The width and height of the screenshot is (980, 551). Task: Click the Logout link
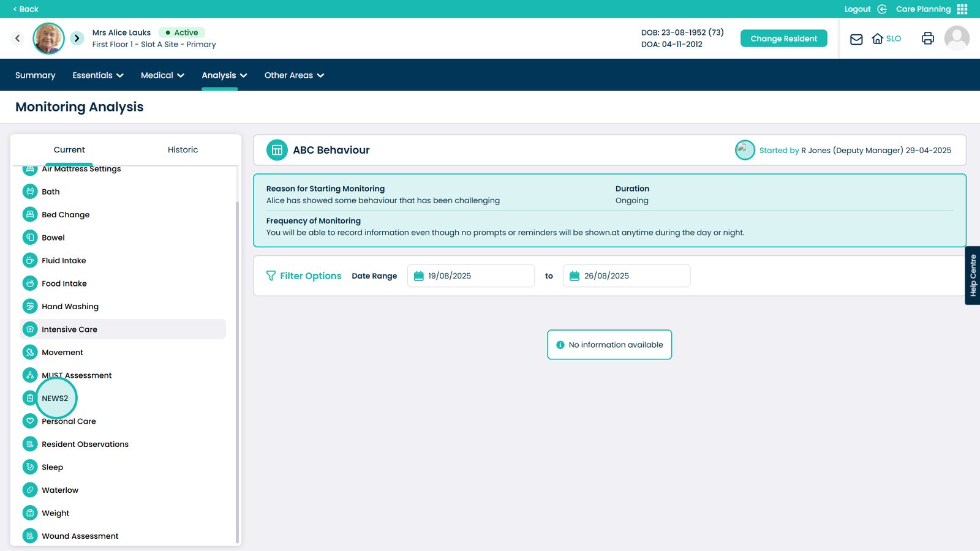858,9
